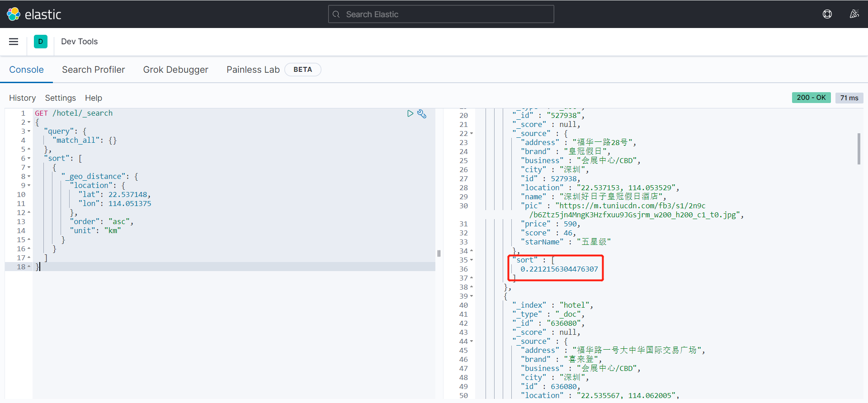The image size is (868, 403).
Task: Switch to the Console tab
Action: tap(27, 70)
